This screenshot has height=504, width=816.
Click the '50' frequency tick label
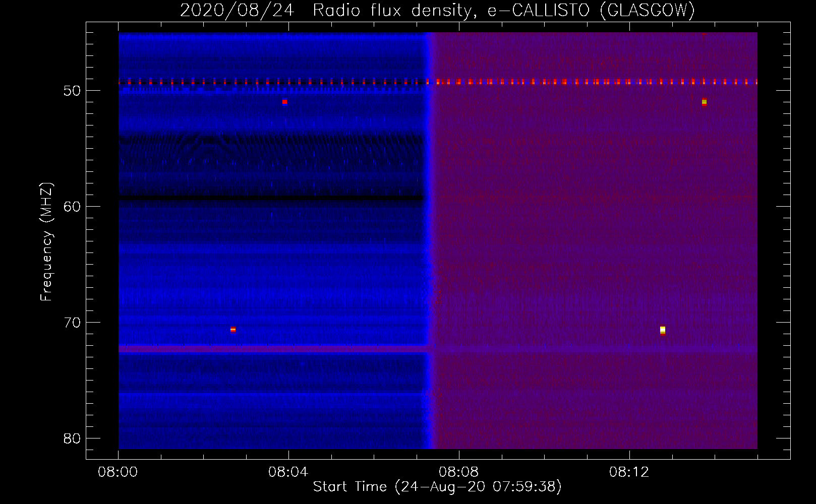72,91
